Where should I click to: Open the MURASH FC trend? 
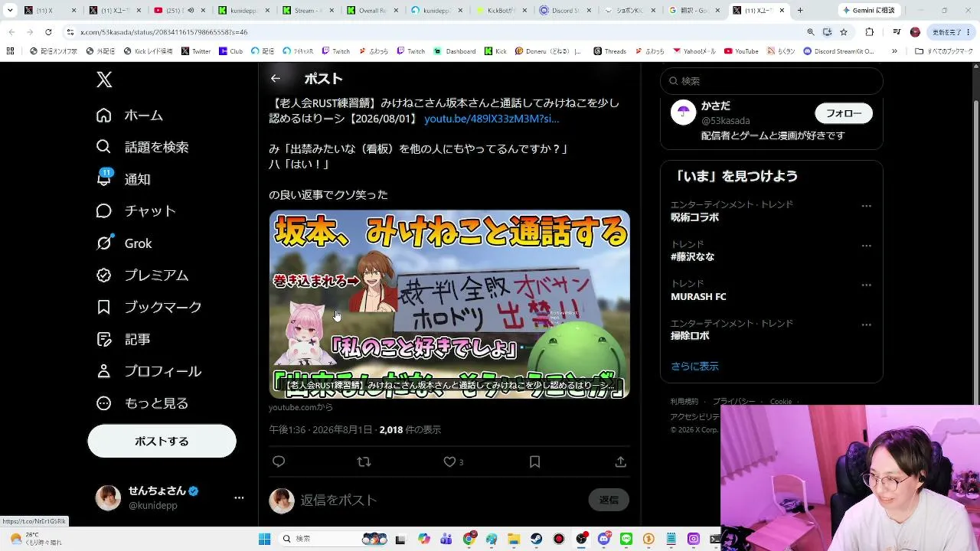(x=698, y=296)
